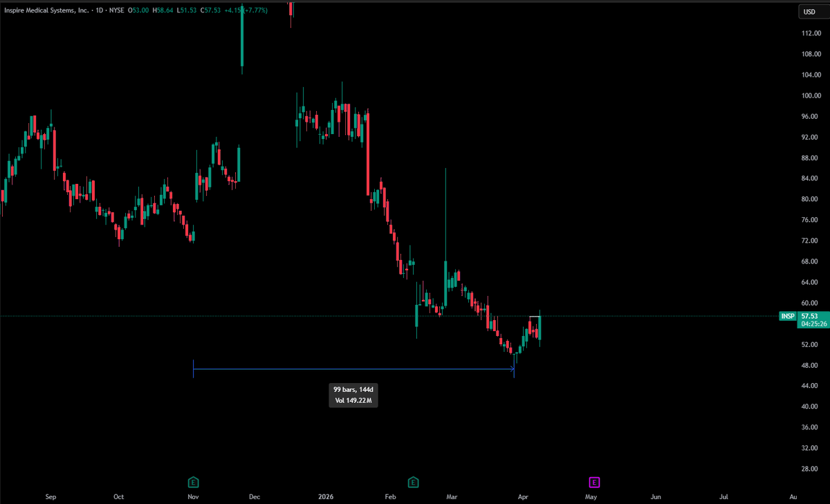Click the 44.00 price axis label
The width and height of the screenshot is (830, 504).
(810, 386)
